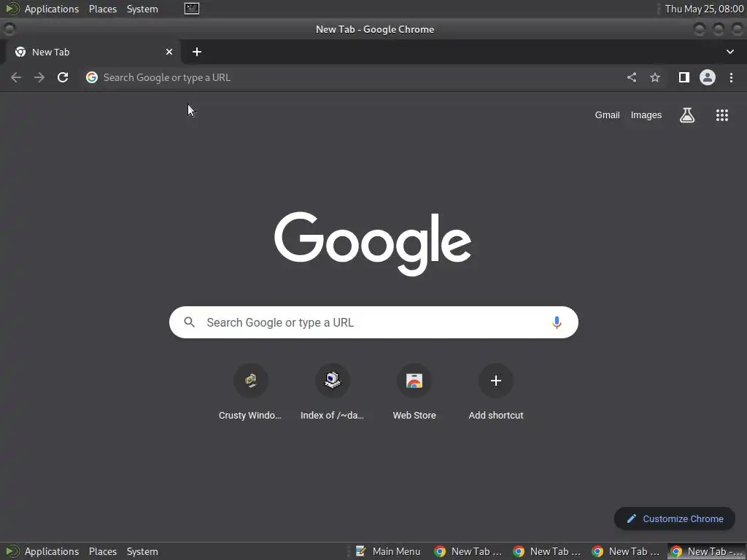Open the bottom panel Applications menu
The image size is (747, 560).
52,551
